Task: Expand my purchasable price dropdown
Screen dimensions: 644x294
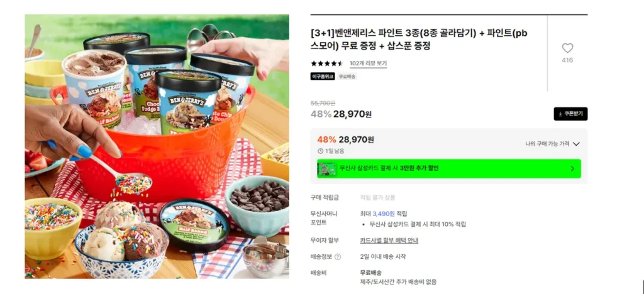Action: click(552, 144)
